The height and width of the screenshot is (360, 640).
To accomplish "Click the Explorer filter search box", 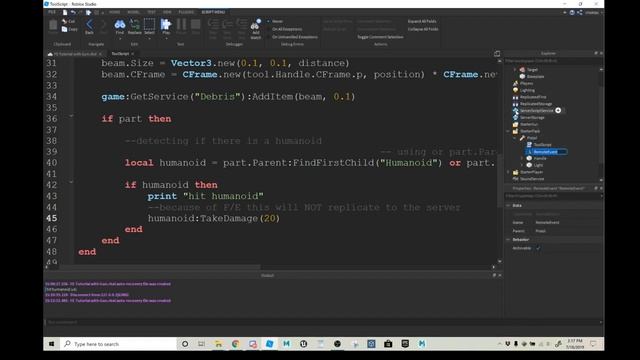I will [x=553, y=61].
